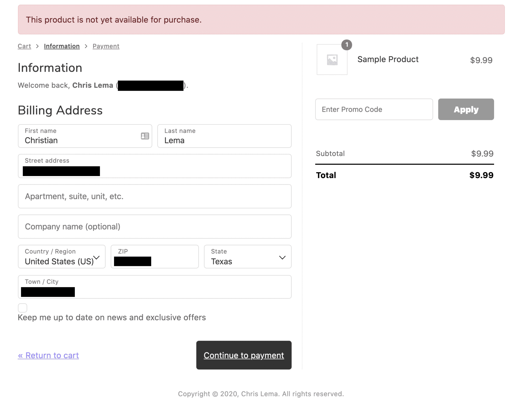Click the autofill contact card icon
Screen dimensions: 532x408
[x=145, y=136]
